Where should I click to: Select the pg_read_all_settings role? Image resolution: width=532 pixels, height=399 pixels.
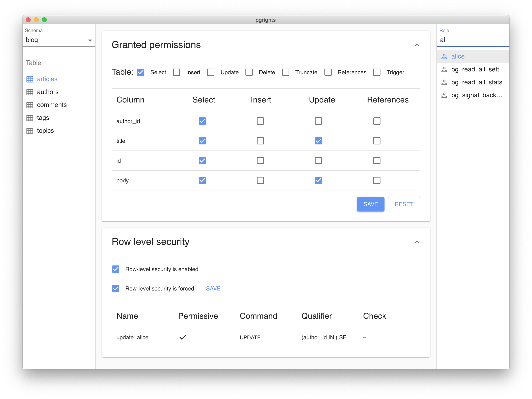[473, 70]
